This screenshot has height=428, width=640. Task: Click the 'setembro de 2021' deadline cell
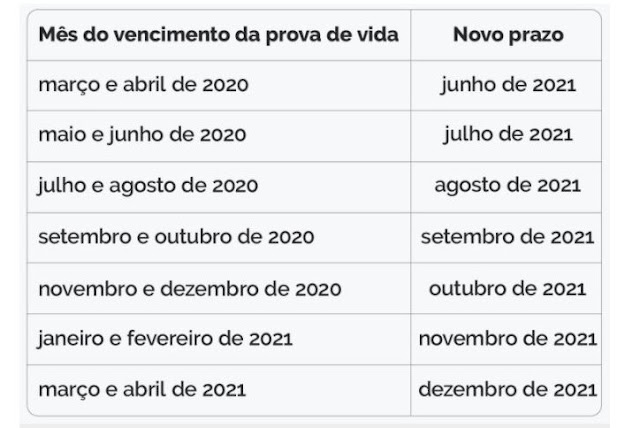coord(507,237)
